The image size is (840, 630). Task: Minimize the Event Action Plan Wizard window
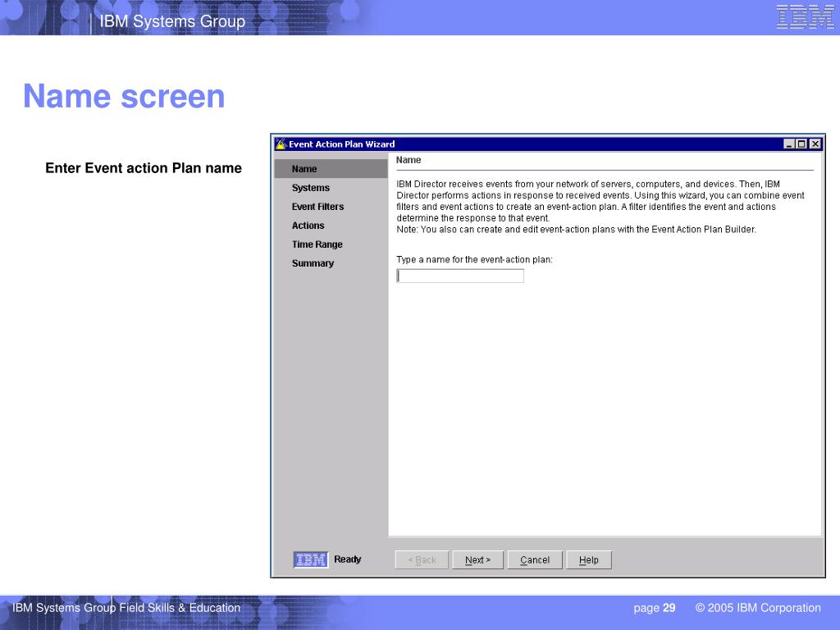point(789,144)
